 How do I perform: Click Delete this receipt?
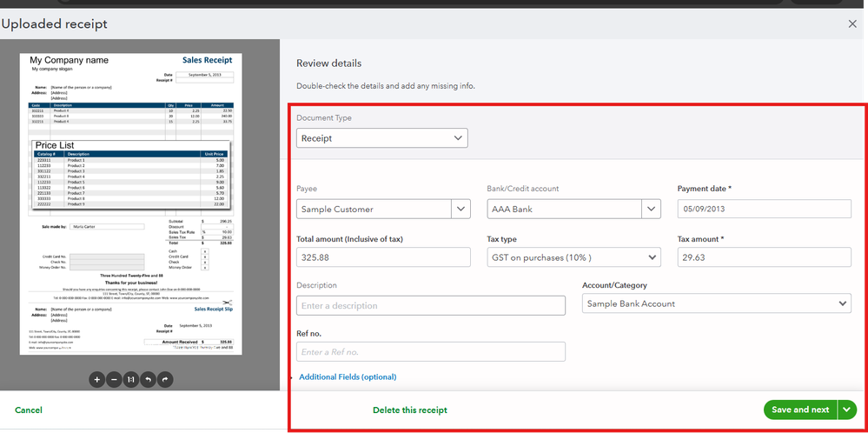(x=410, y=410)
